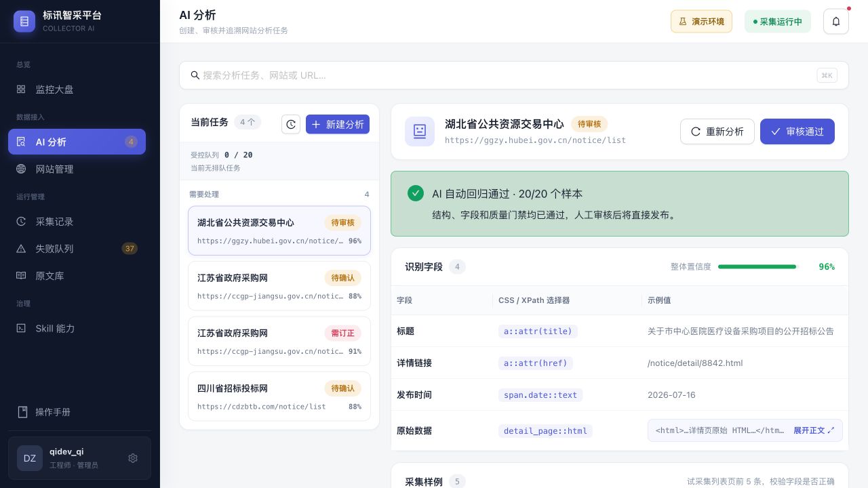Click the 5 badge next to 采集样例
Image resolution: width=868 pixels, height=488 pixels.
(x=457, y=482)
